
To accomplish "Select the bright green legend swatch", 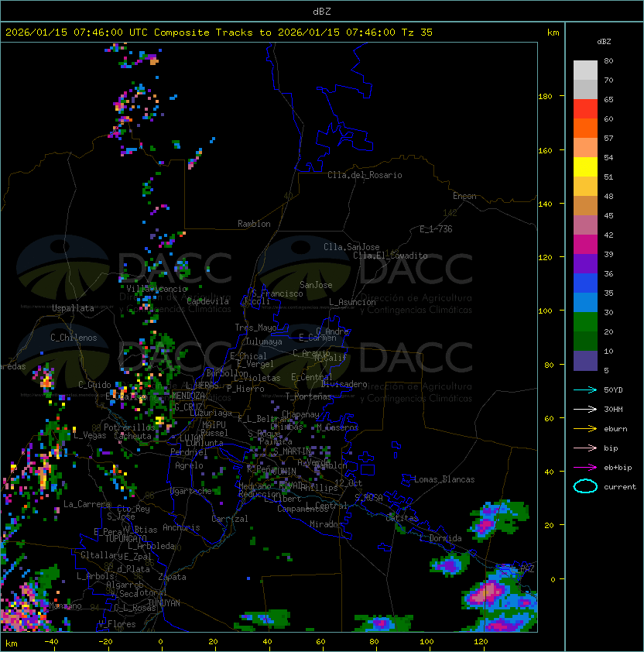I will click(x=585, y=321).
